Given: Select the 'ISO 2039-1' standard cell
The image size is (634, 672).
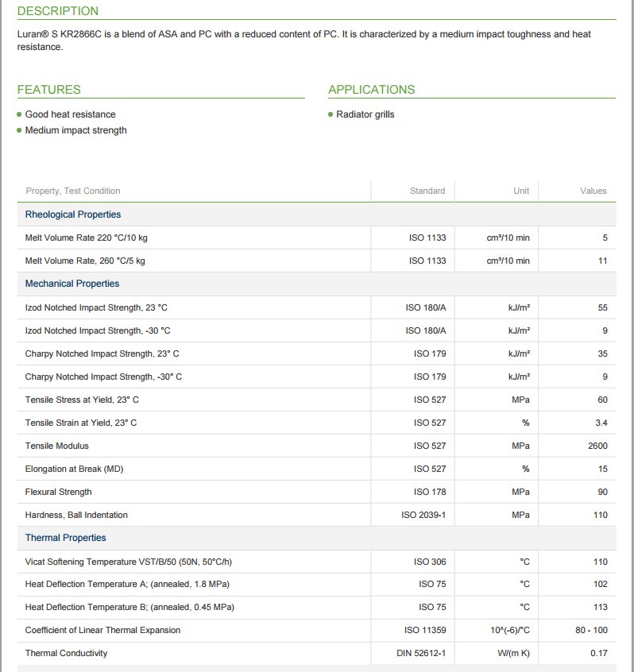Looking at the screenshot, I should (423, 516).
